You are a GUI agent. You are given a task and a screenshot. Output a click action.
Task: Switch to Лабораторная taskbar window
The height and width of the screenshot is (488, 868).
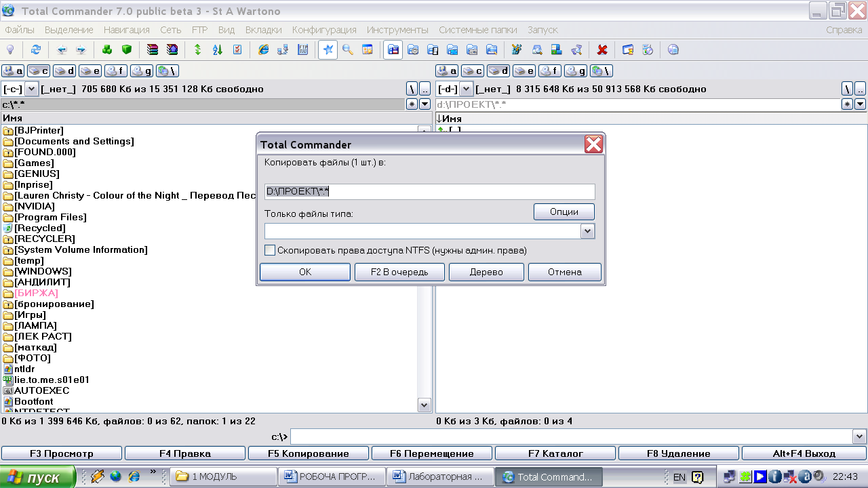pos(439,476)
